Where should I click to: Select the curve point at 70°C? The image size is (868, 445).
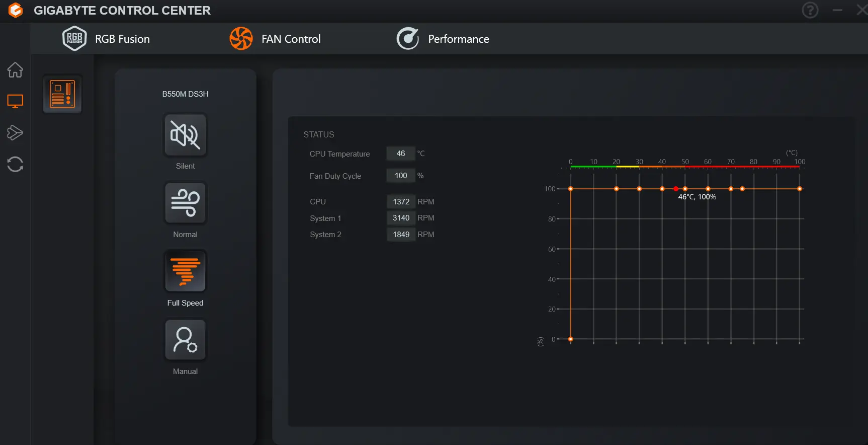pyautogui.click(x=731, y=189)
